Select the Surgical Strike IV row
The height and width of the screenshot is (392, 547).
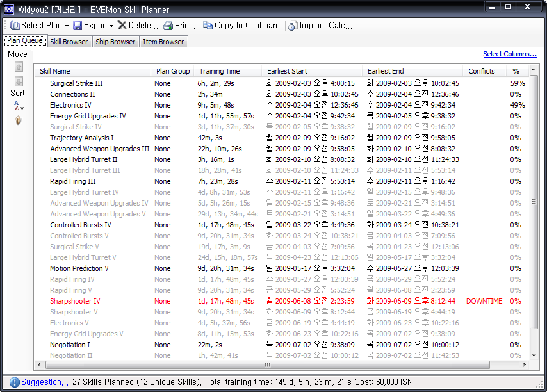[282, 127]
